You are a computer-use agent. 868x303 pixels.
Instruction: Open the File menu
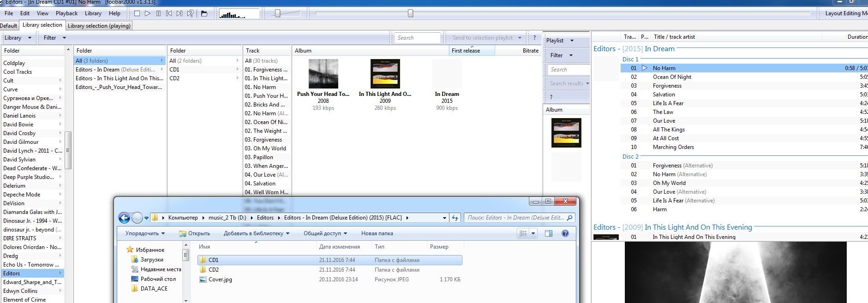point(9,13)
